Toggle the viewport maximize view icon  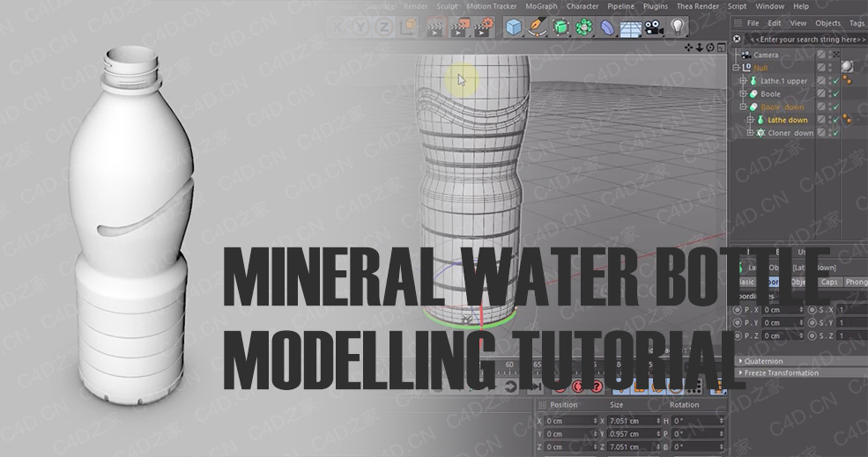tap(721, 48)
